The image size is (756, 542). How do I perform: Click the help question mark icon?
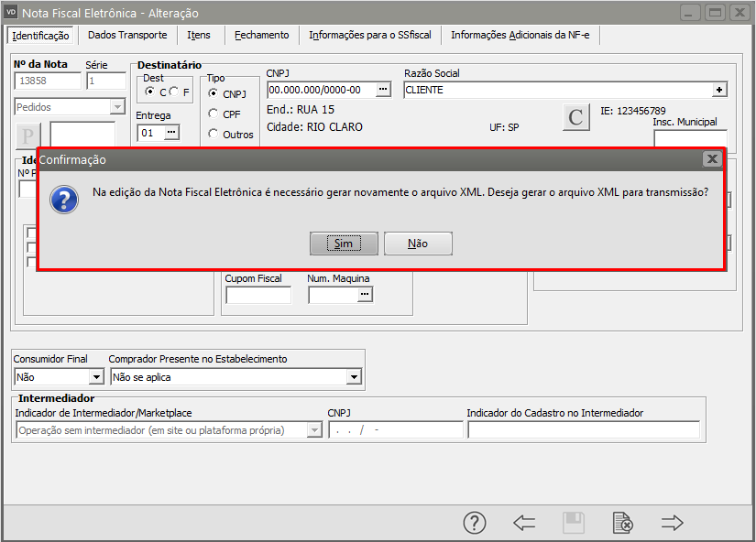pos(474,523)
